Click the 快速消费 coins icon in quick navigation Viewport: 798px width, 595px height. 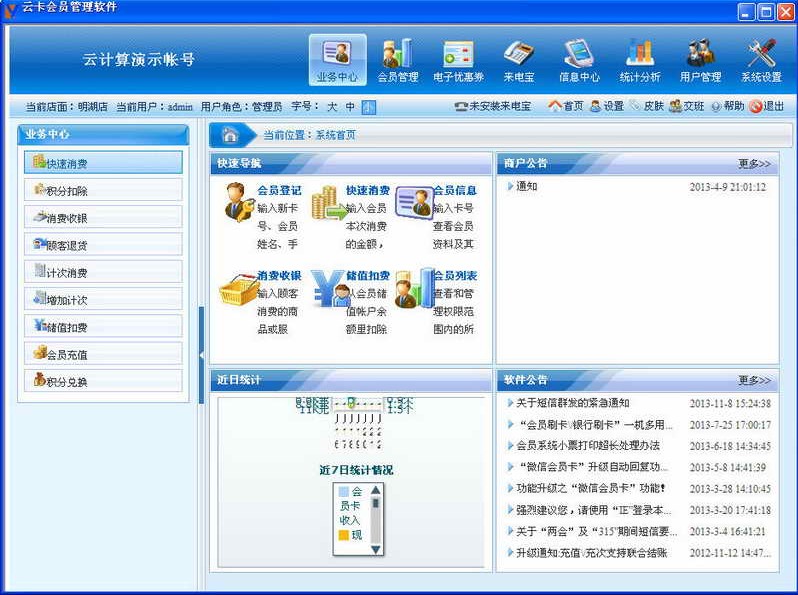329,203
